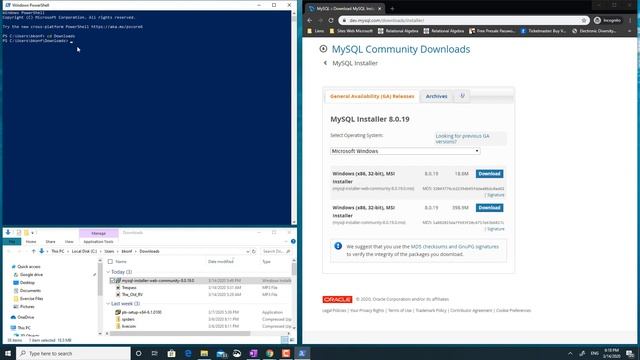Open the Cookie Preferences footer link
Screen dimensions: 640x360
(x=513, y=311)
